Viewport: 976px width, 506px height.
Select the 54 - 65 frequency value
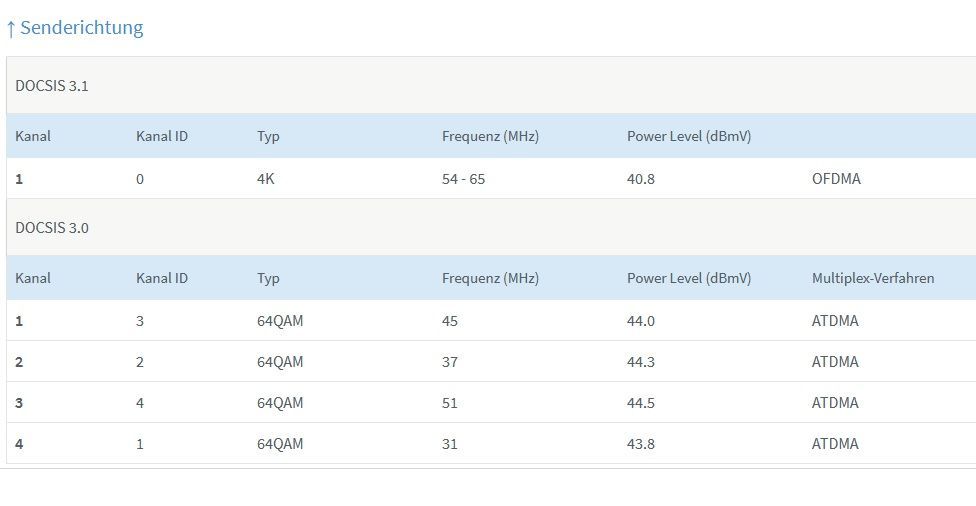[x=463, y=179]
